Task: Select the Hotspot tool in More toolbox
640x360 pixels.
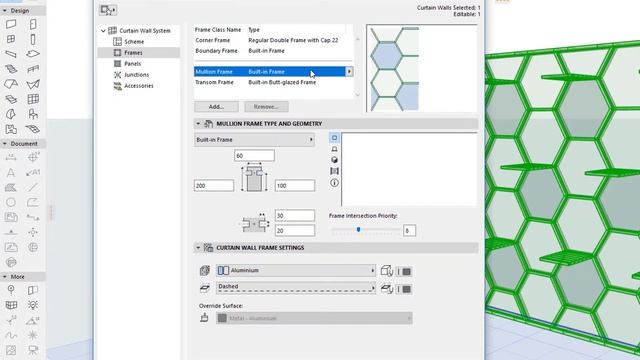Action: (33, 335)
